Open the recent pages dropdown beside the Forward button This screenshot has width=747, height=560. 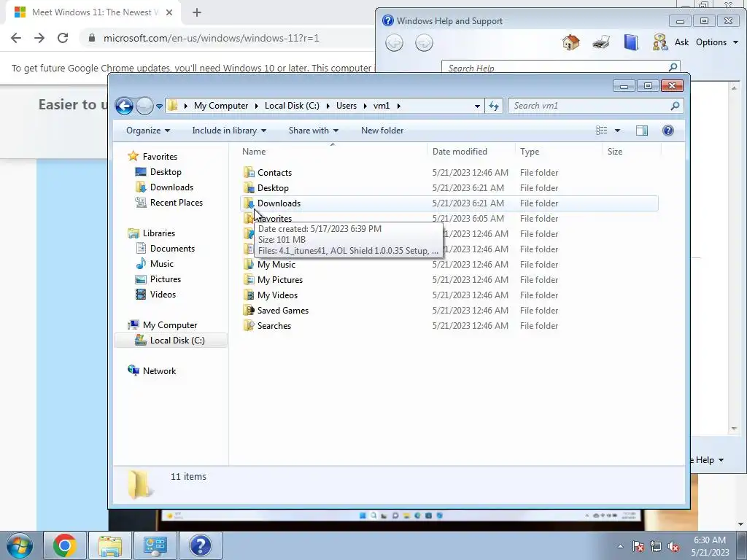point(159,106)
